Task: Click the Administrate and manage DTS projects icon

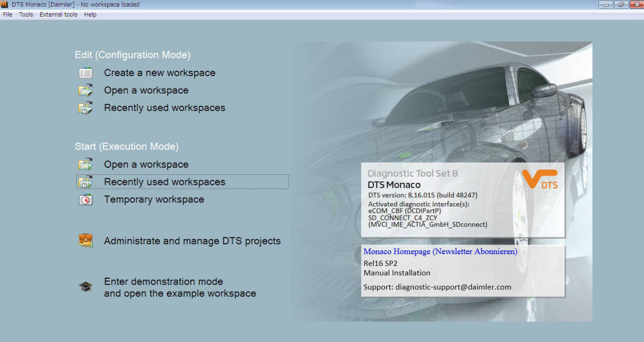Action: tap(85, 241)
